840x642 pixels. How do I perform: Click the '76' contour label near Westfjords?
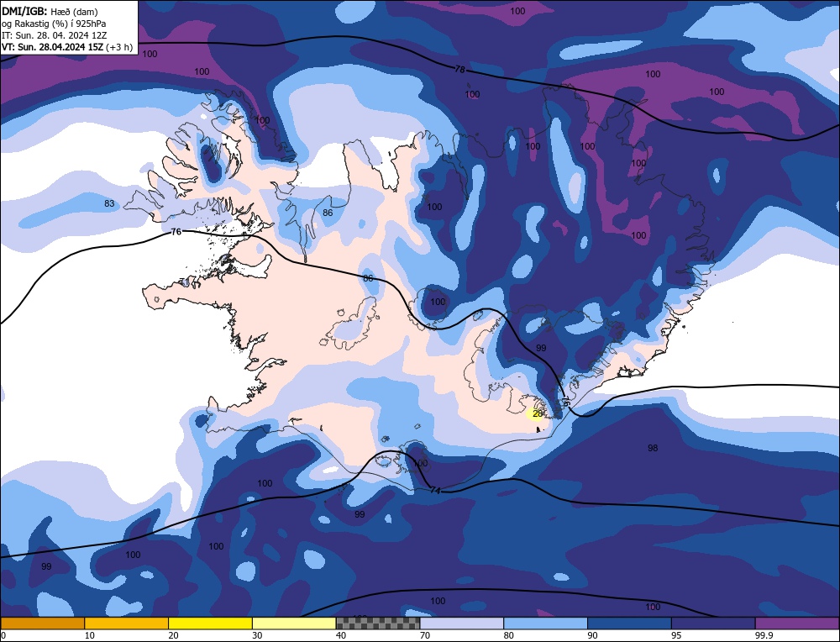point(176,231)
